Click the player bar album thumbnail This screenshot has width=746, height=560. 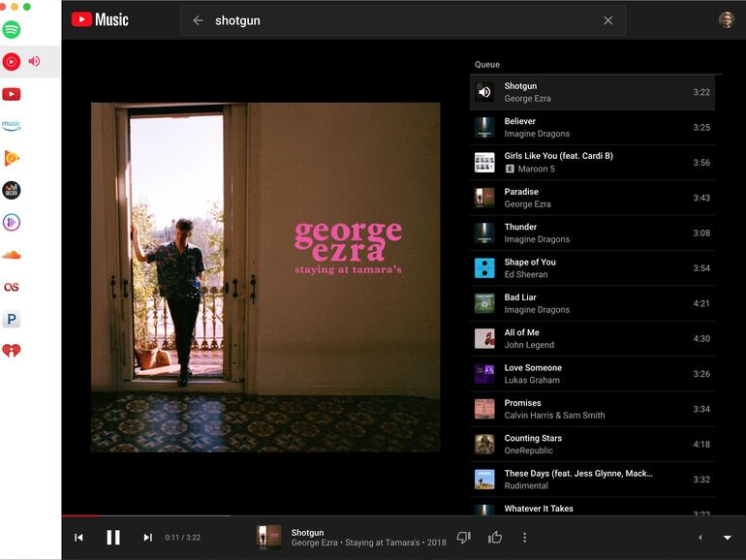pyautogui.click(x=268, y=538)
